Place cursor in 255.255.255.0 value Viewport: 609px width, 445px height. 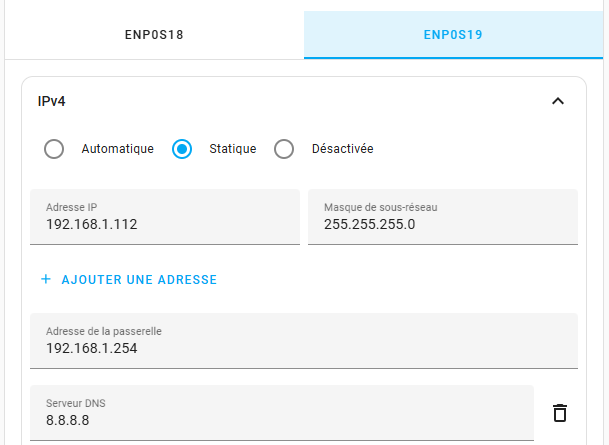[x=370, y=224]
